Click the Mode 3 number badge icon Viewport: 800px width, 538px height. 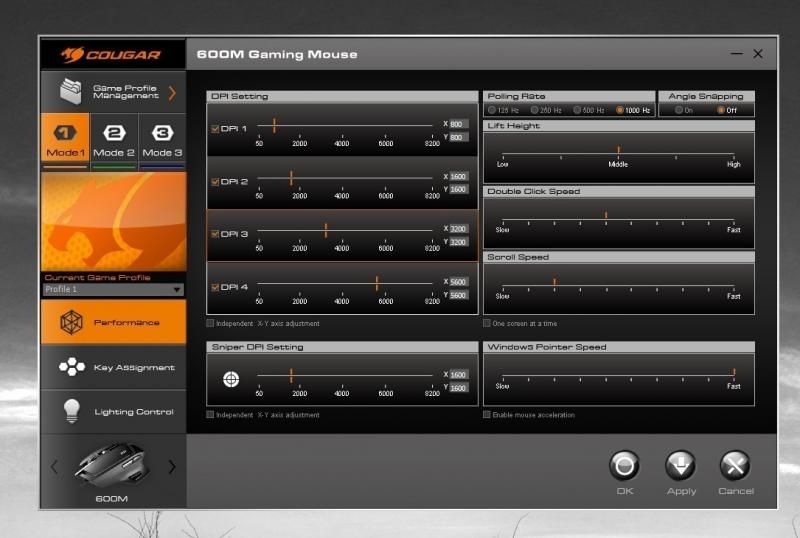tap(162, 133)
